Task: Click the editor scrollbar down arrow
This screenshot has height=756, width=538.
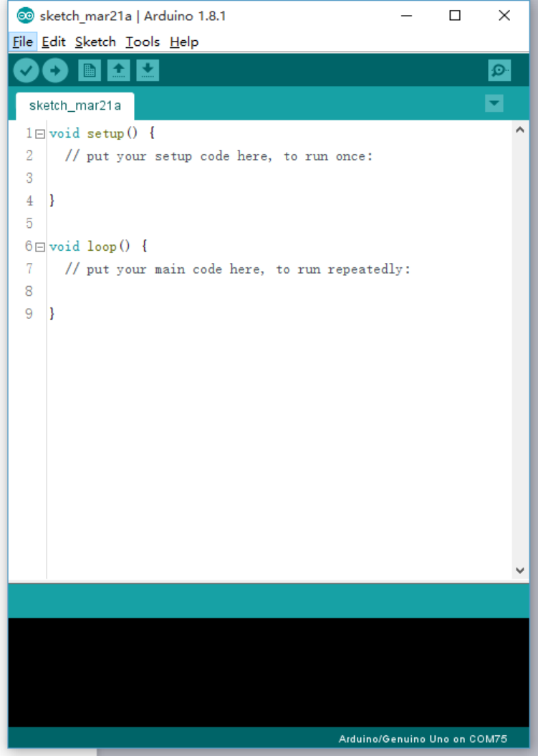Action: [519, 570]
